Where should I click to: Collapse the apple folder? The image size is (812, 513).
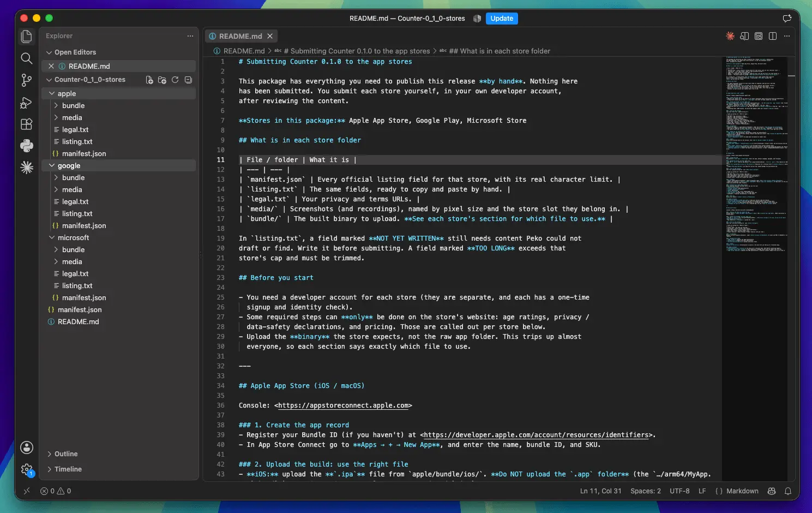52,94
